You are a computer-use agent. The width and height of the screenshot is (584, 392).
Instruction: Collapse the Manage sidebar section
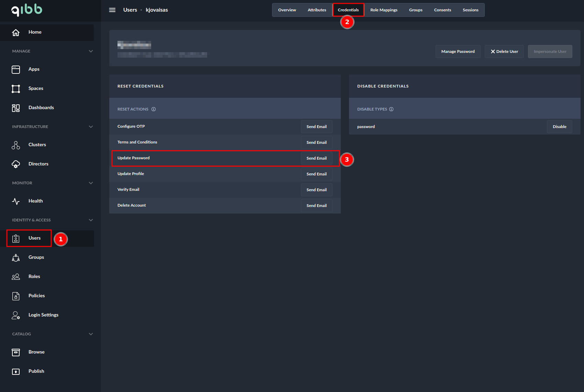click(91, 51)
